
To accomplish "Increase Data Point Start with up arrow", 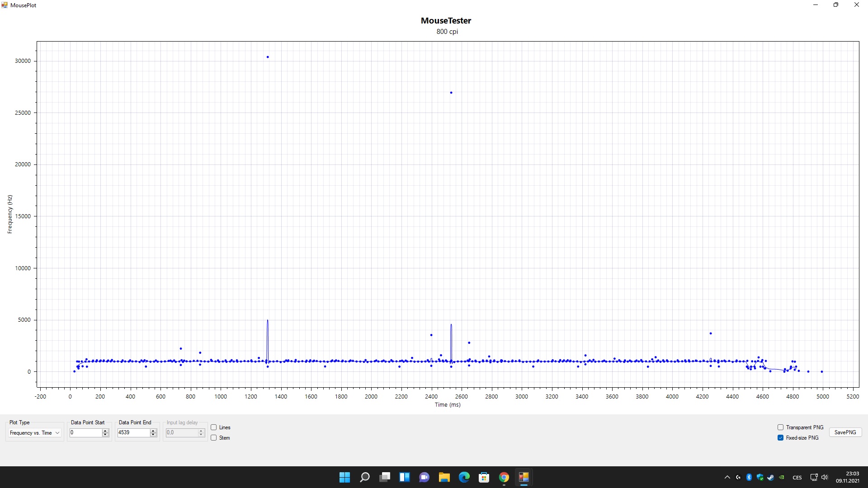I will click(105, 431).
